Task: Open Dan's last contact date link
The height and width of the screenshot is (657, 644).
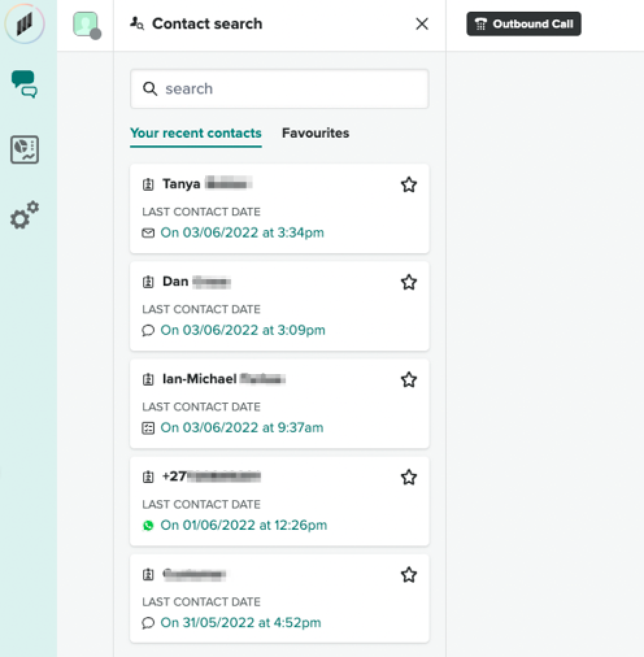Action: click(x=242, y=330)
